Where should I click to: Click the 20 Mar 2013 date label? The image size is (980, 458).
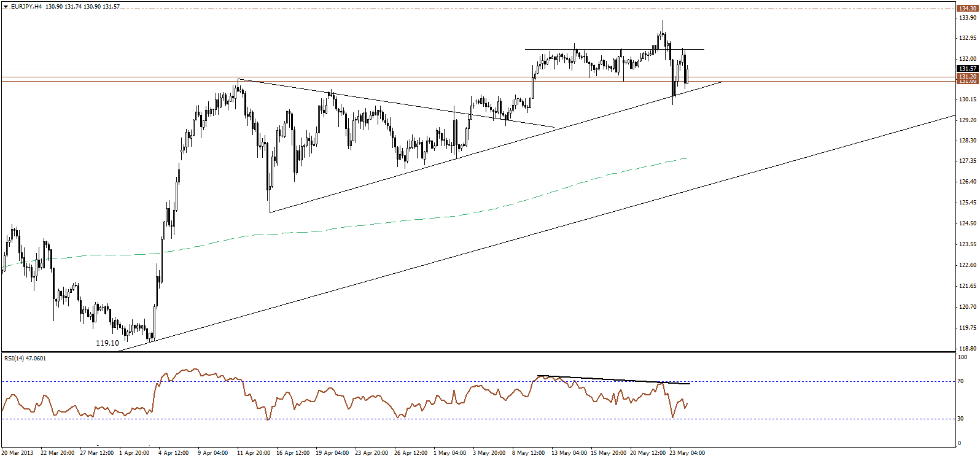pyautogui.click(x=17, y=453)
